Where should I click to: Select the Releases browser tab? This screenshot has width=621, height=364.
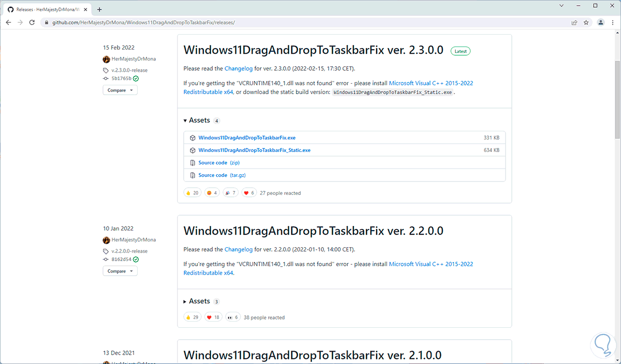[x=48, y=9]
